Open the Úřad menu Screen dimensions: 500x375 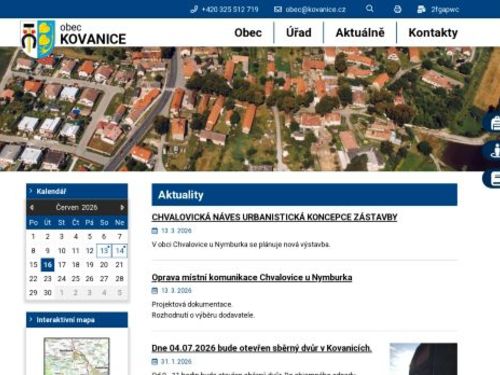[x=299, y=33]
